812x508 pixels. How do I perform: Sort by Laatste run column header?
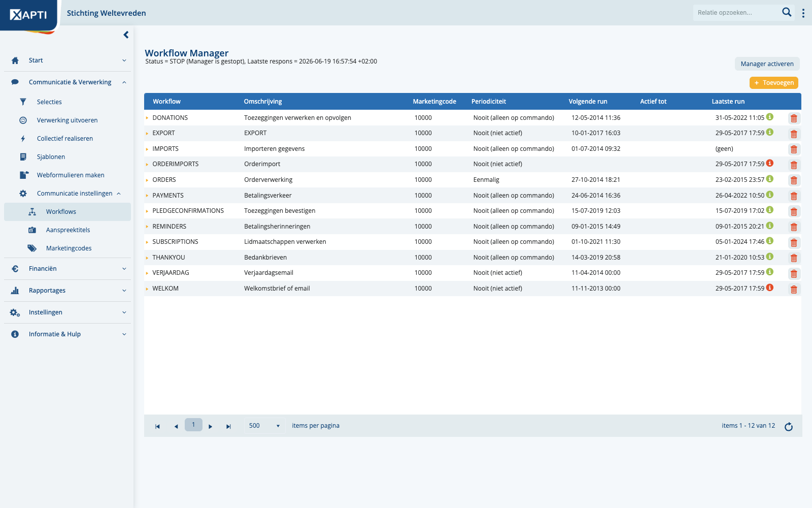coord(728,102)
